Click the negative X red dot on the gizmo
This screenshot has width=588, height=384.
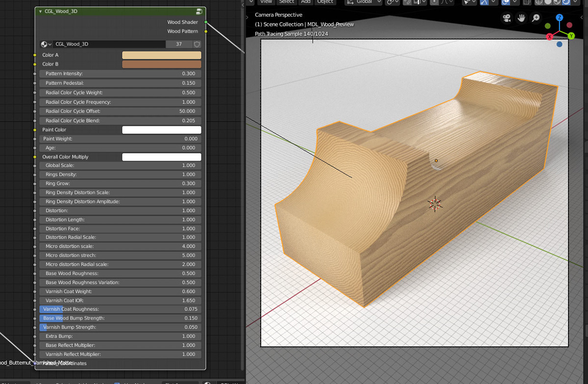pos(569,25)
